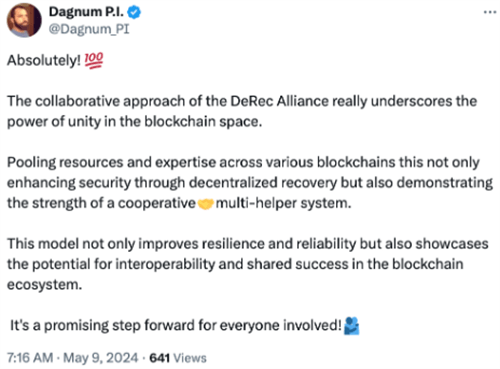Screen dimensions: 500x369
Task: Open Dagnum P.I. profile picture
Action: (x=24, y=20)
